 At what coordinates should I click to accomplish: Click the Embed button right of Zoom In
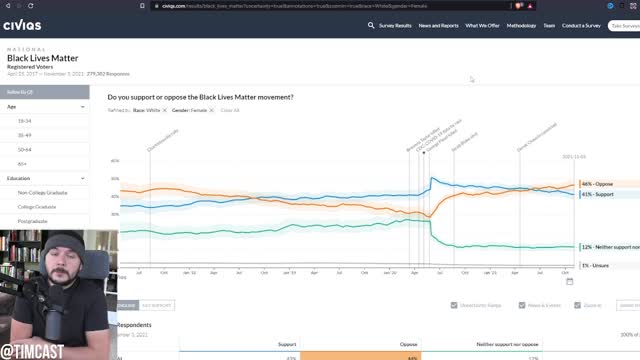629,305
